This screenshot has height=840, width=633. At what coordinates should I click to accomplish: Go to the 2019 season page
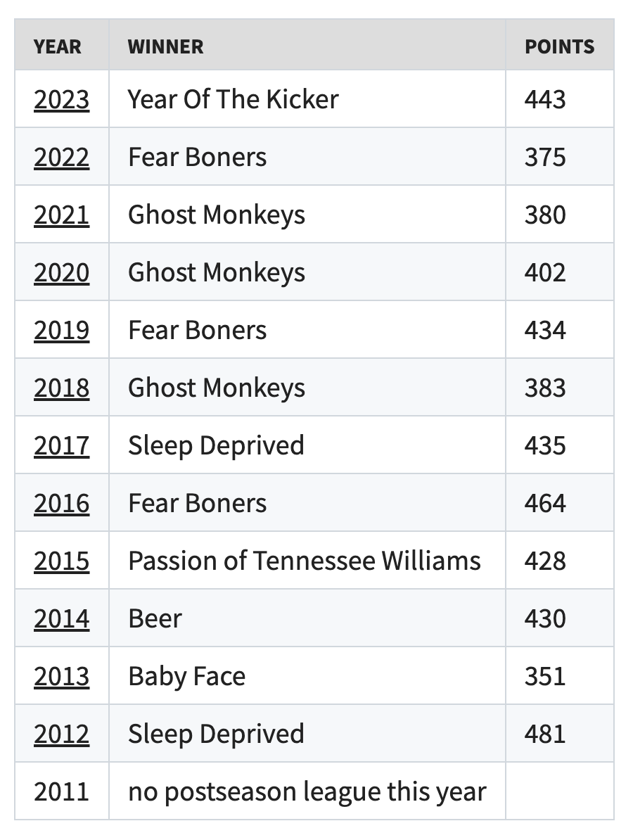click(x=62, y=330)
